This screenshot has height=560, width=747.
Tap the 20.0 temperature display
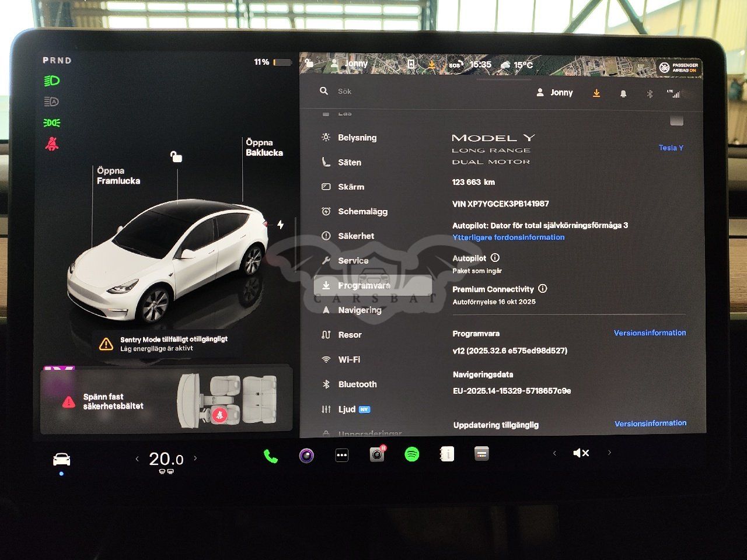click(x=166, y=460)
